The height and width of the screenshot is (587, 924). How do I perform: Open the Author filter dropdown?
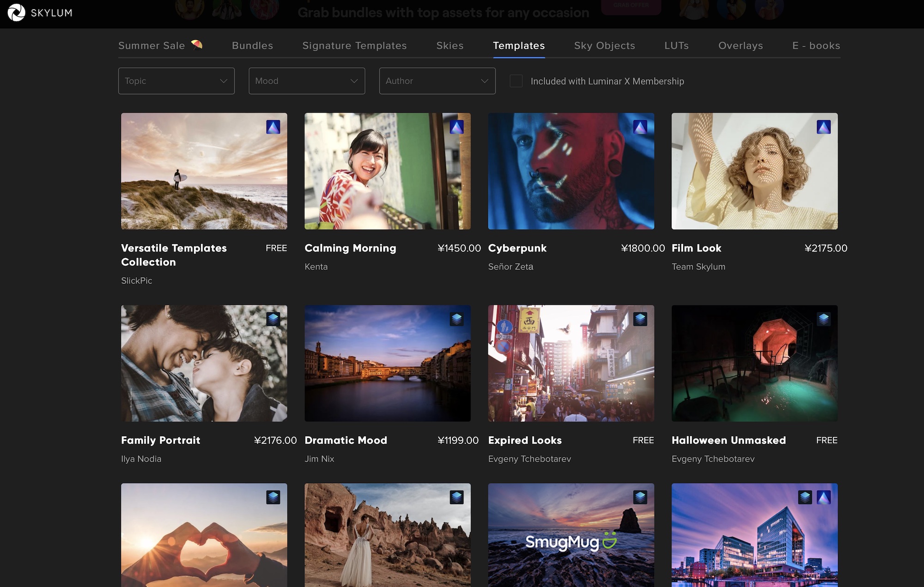point(437,81)
